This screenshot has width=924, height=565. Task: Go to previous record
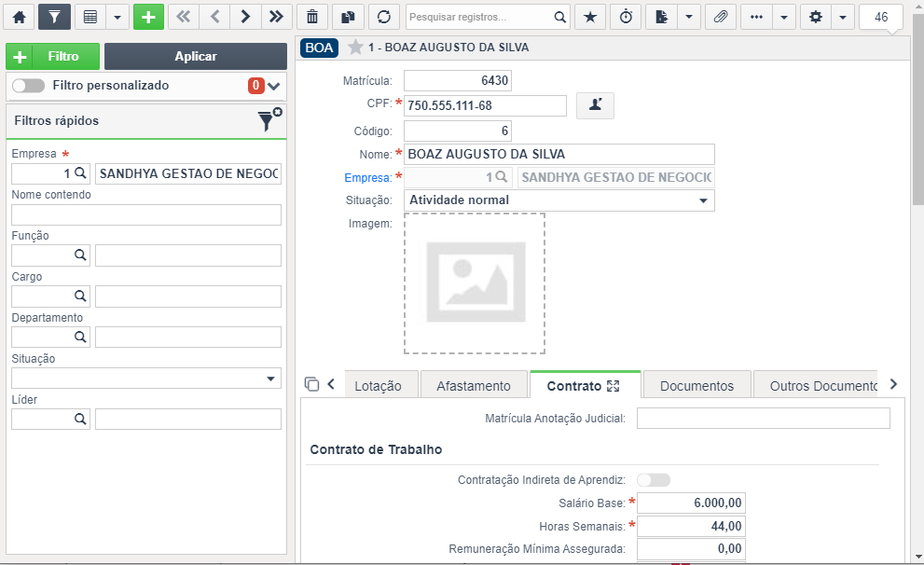215,17
